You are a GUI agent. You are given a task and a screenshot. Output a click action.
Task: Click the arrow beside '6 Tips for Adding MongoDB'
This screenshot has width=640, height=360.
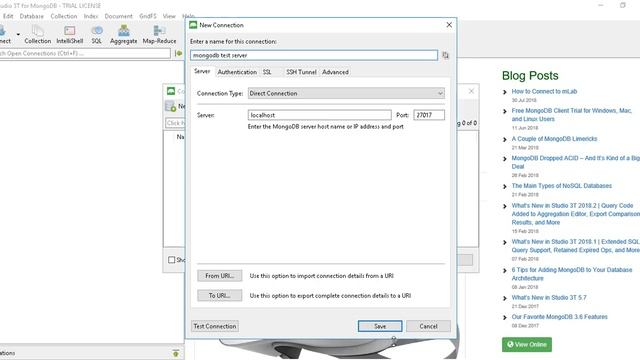pyautogui.click(x=505, y=270)
